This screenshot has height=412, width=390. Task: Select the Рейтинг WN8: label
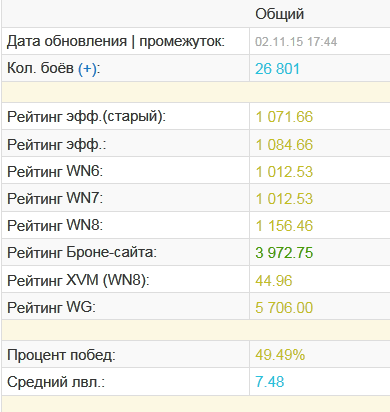(x=55, y=225)
